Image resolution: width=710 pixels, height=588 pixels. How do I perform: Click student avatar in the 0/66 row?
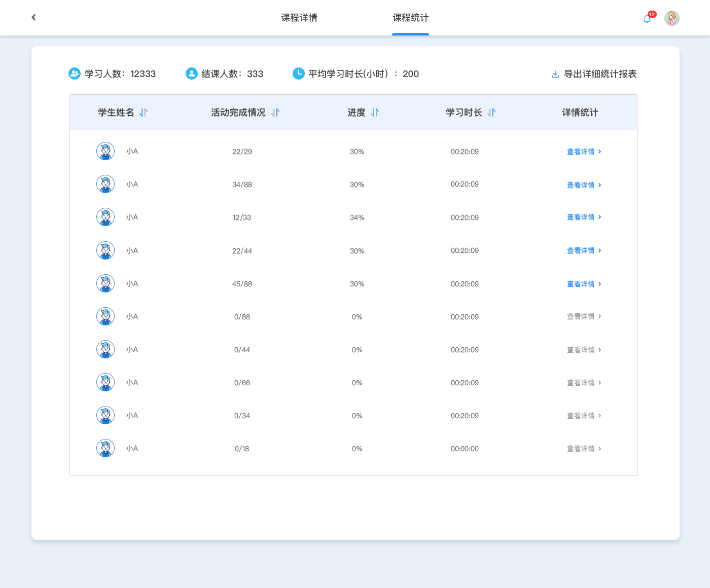(105, 382)
